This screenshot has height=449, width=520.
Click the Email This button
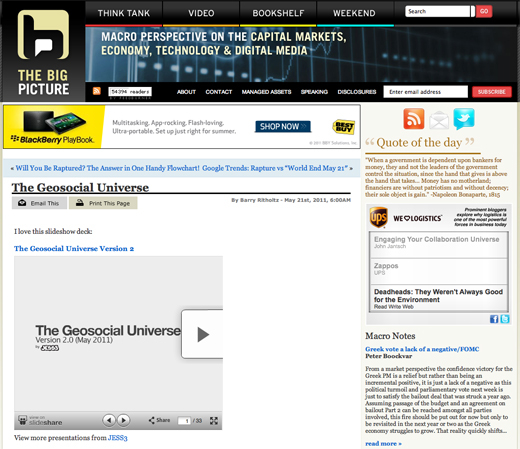point(39,203)
